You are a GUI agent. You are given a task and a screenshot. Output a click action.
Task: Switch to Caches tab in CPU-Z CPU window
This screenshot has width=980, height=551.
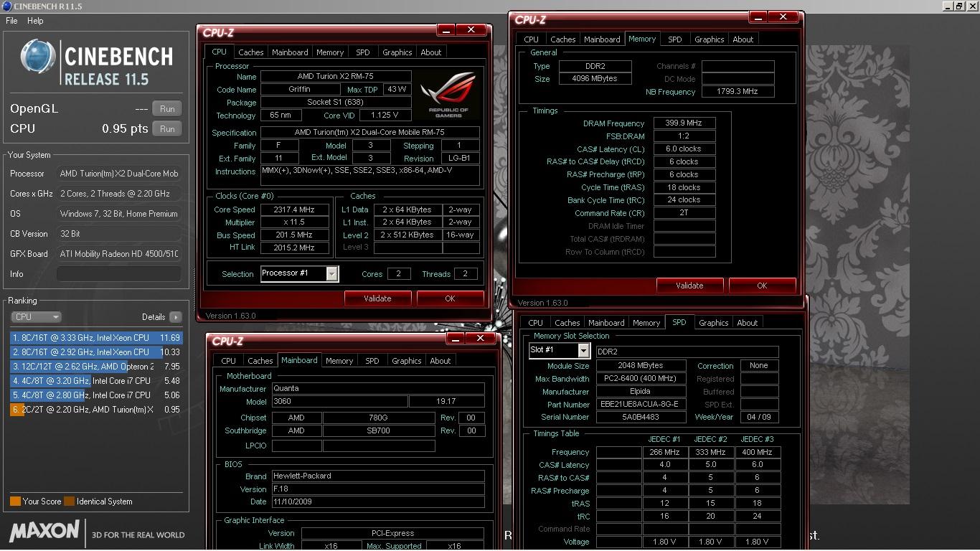click(250, 52)
